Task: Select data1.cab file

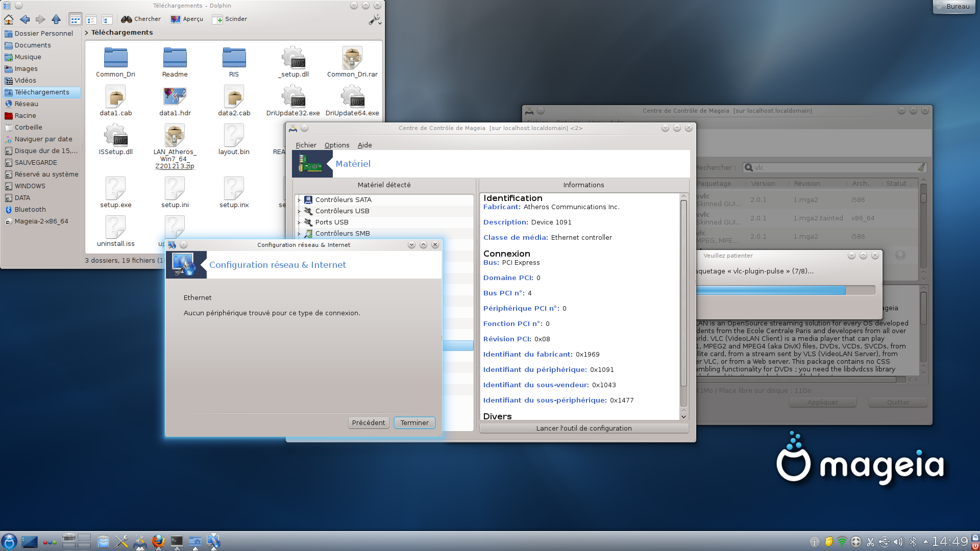Action: click(x=116, y=101)
